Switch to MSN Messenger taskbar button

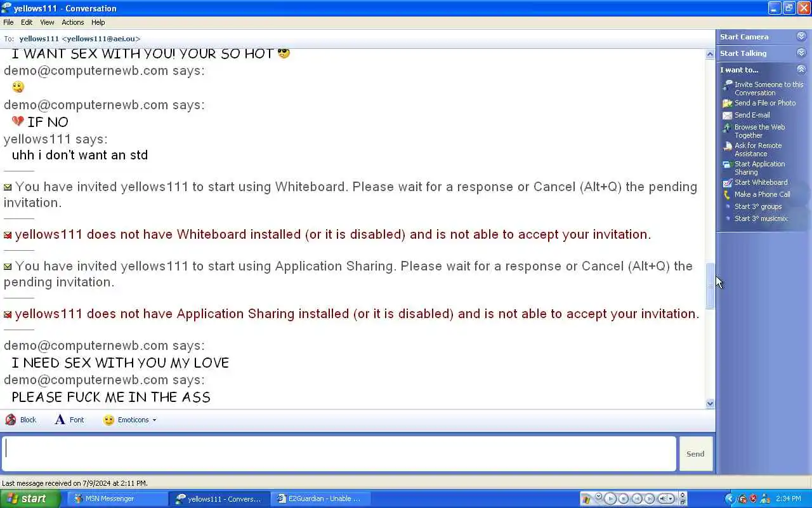tap(118, 498)
